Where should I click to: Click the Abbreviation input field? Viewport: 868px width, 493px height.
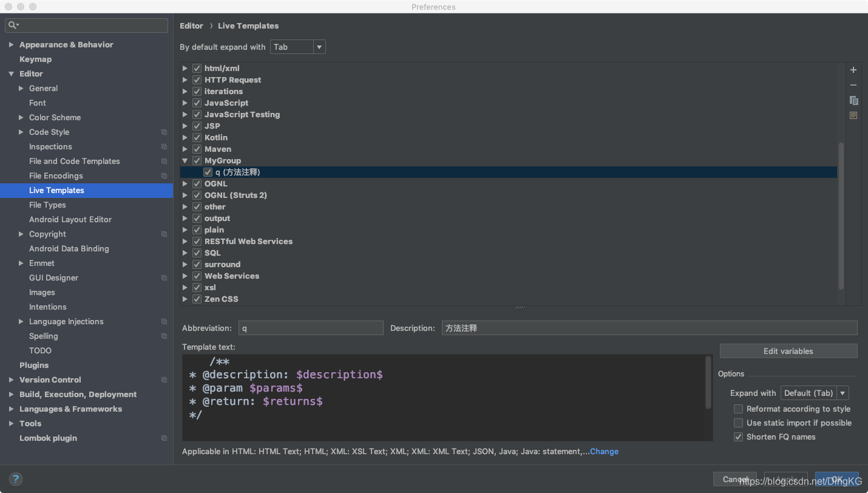(311, 328)
